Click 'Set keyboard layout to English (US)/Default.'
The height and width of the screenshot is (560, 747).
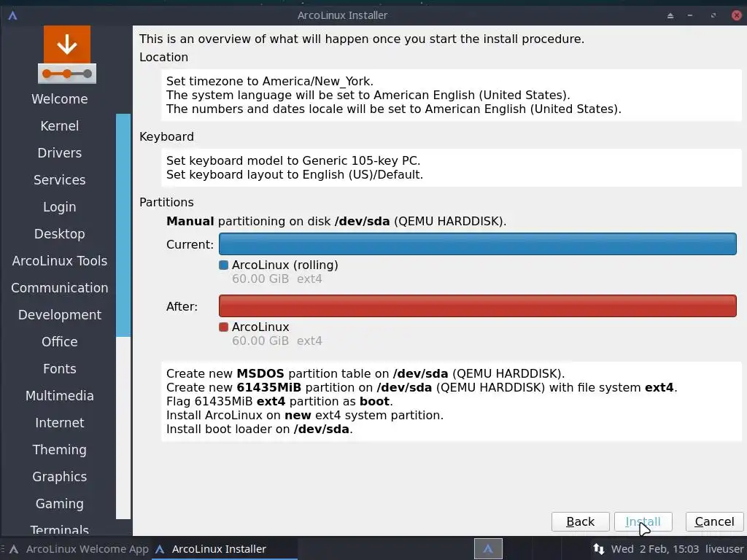coord(295,174)
